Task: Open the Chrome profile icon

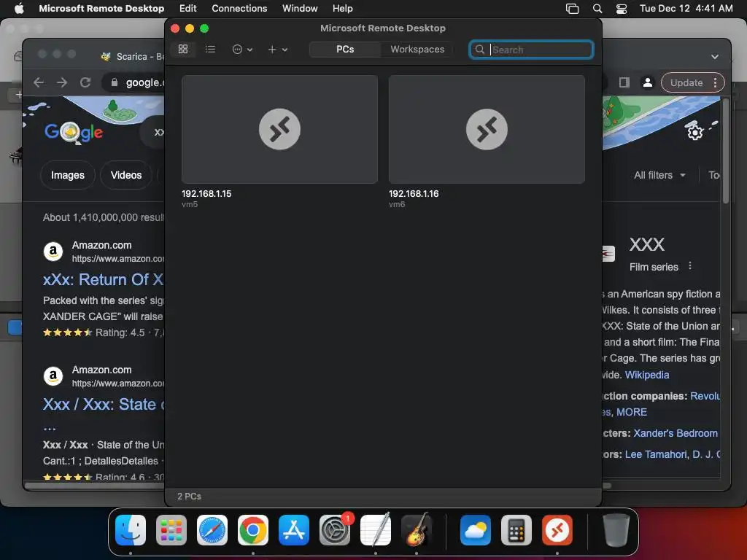Action: tap(648, 82)
